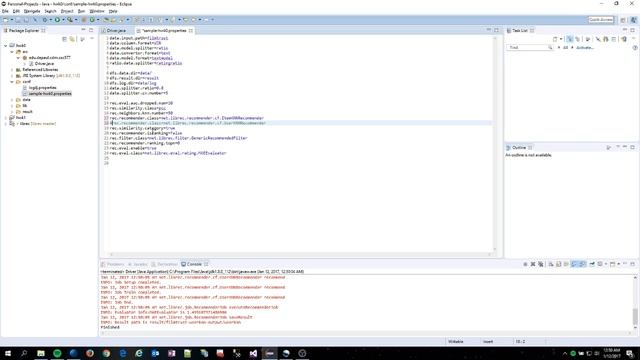Toggle Word Wrap in Console toolbar
The image size is (640, 360).
(x=566, y=264)
